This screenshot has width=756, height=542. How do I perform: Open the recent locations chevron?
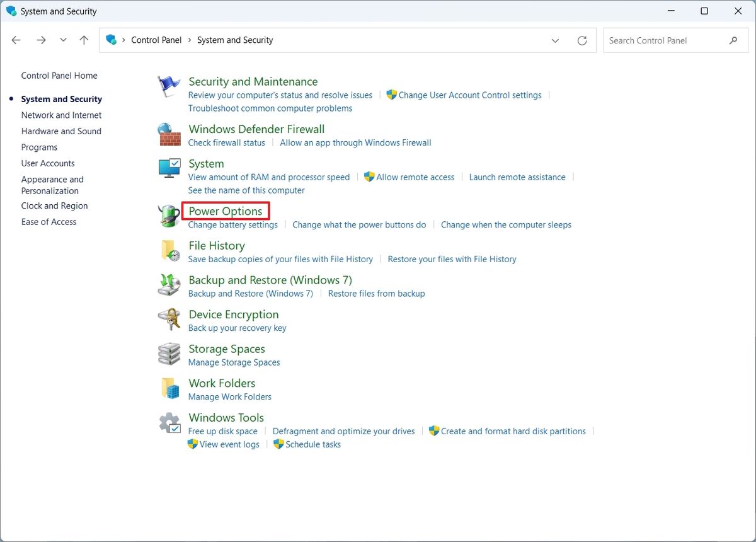63,40
